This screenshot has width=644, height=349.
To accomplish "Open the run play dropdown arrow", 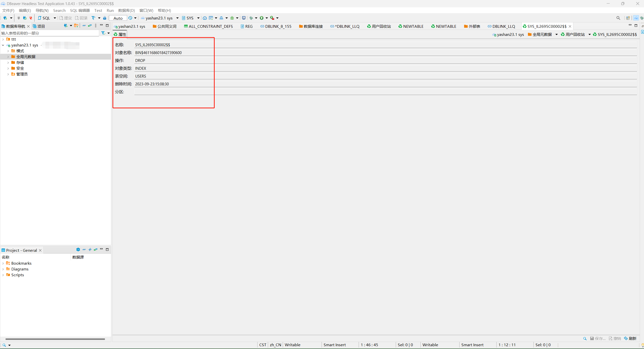I will click(x=267, y=18).
